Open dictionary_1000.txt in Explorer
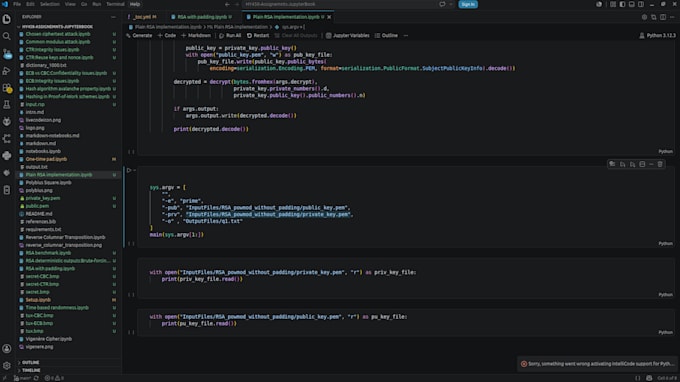The image size is (680, 382). pos(46,65)
